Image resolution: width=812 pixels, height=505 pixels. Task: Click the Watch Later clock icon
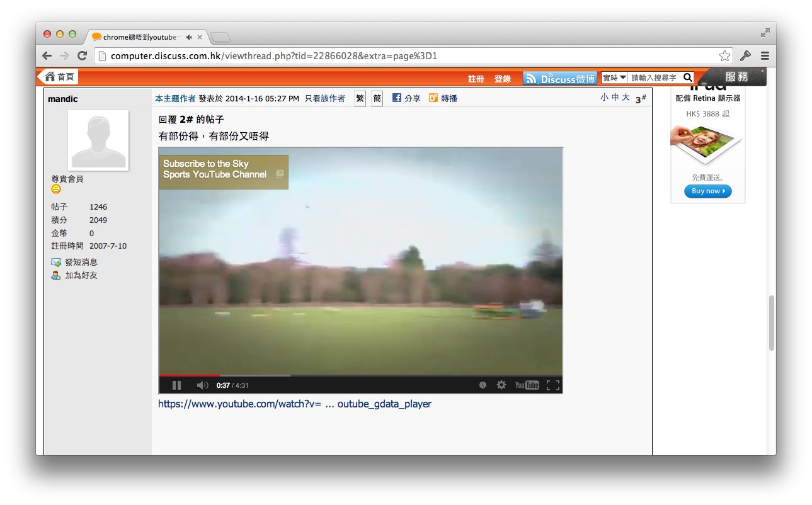483,385
